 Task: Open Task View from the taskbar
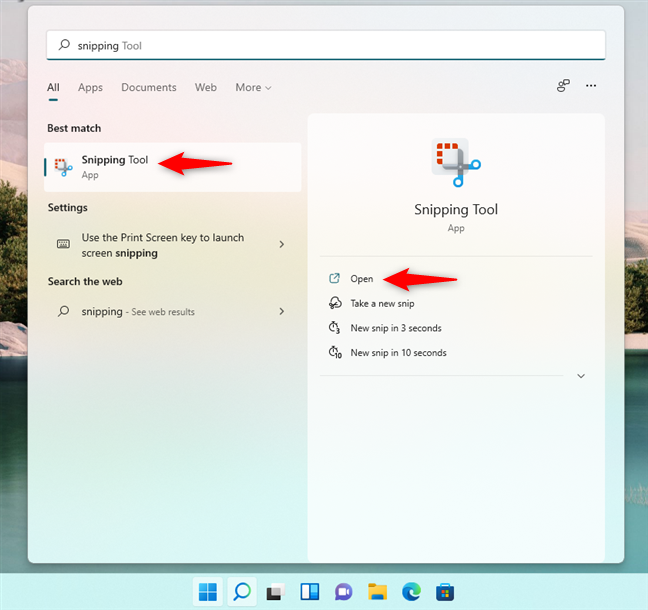click(x=274, y=592)
